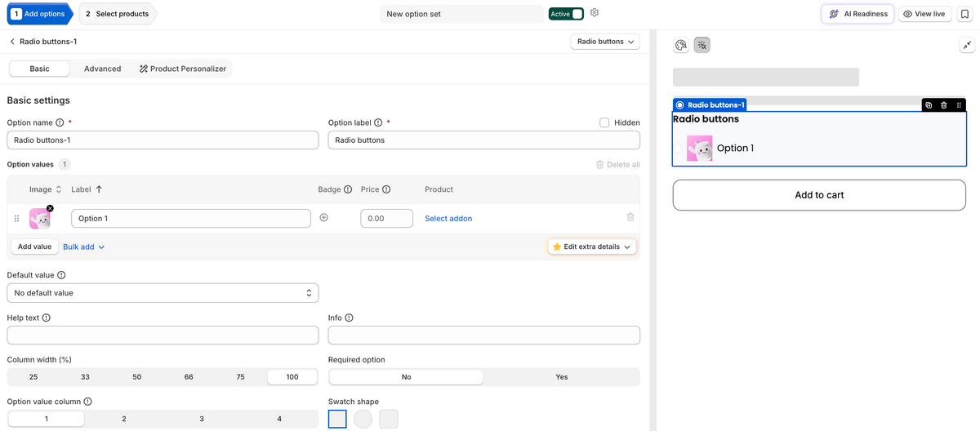Collapse the preview panel with the shrink icon
The image size is (980, 431).
967,46
